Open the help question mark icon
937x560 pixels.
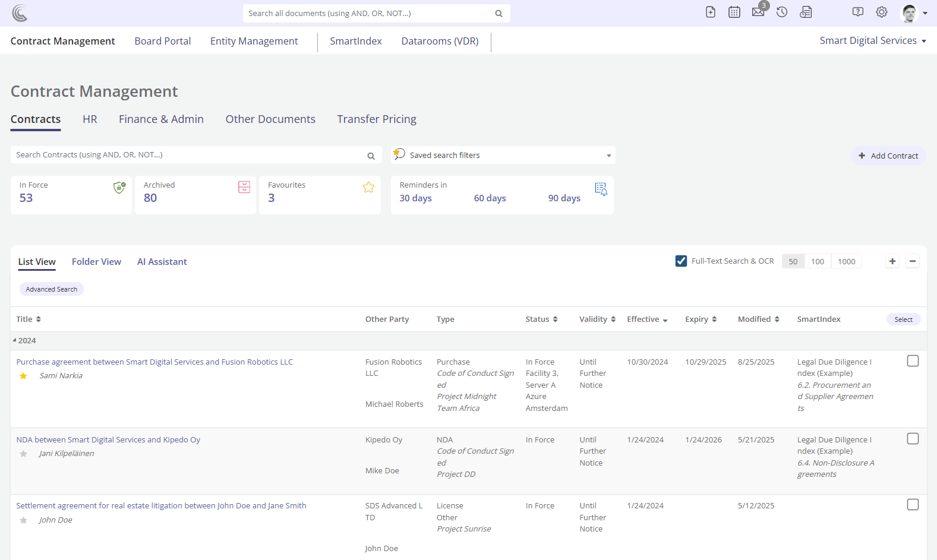(858, 12)
